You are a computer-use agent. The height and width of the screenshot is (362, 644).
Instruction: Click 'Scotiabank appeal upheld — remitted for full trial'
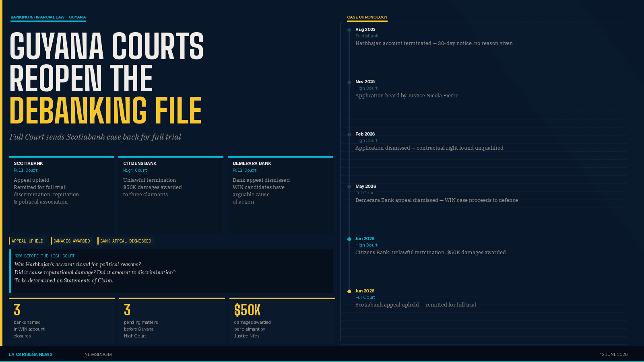click(x=416, y=305)
